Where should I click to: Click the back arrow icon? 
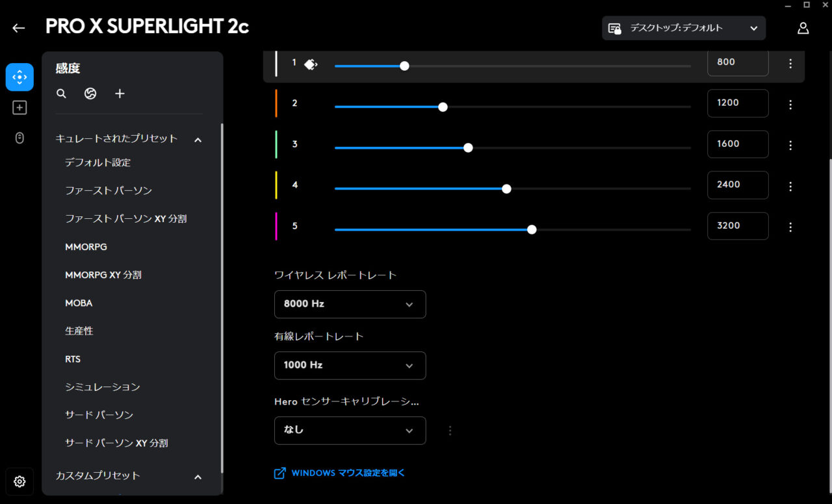[18, 28]
